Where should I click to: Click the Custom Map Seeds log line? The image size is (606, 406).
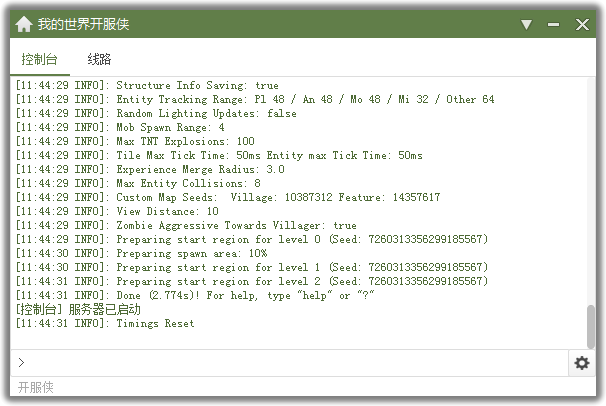pyautogui.click(x=228, y=197)
